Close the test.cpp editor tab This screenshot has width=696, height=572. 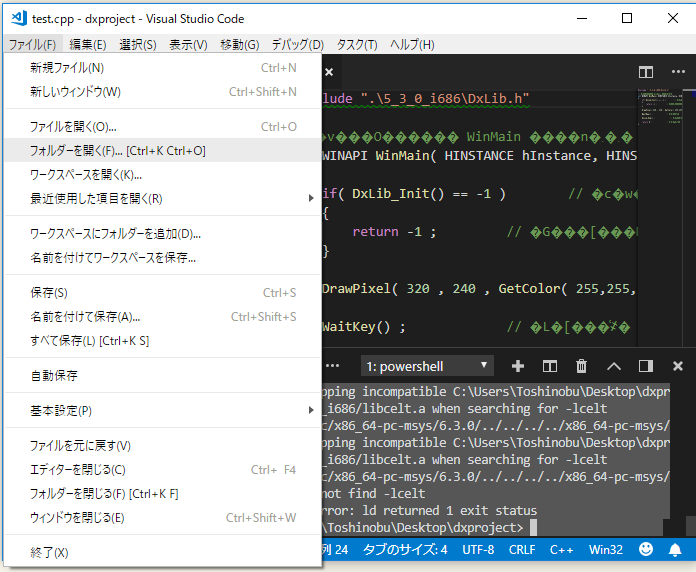pyautogui.click(x=329, y=72)
